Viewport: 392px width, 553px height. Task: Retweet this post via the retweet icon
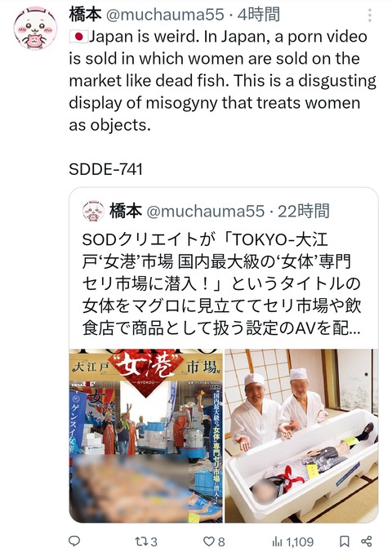(141, 541)
